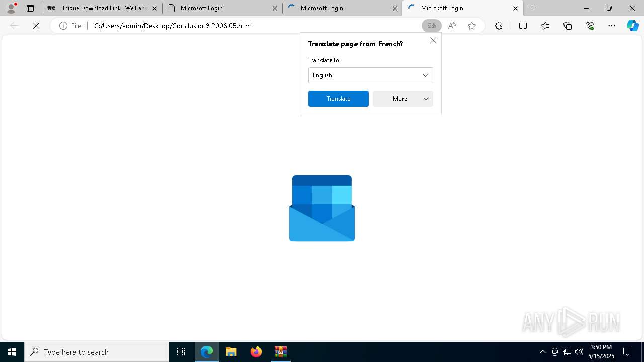644x362 pixels.
Task: Open Microsoft Edge from taskbar
Action: click(x=207, y=352)
